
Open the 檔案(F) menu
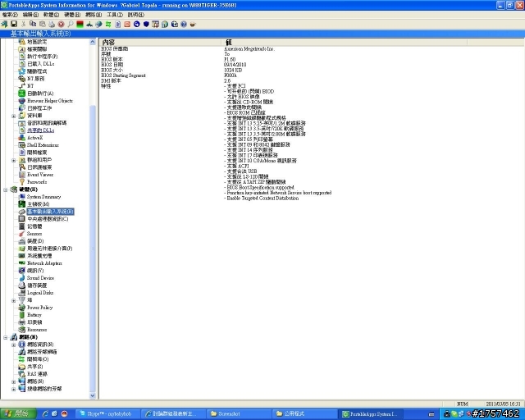point(10,15)
